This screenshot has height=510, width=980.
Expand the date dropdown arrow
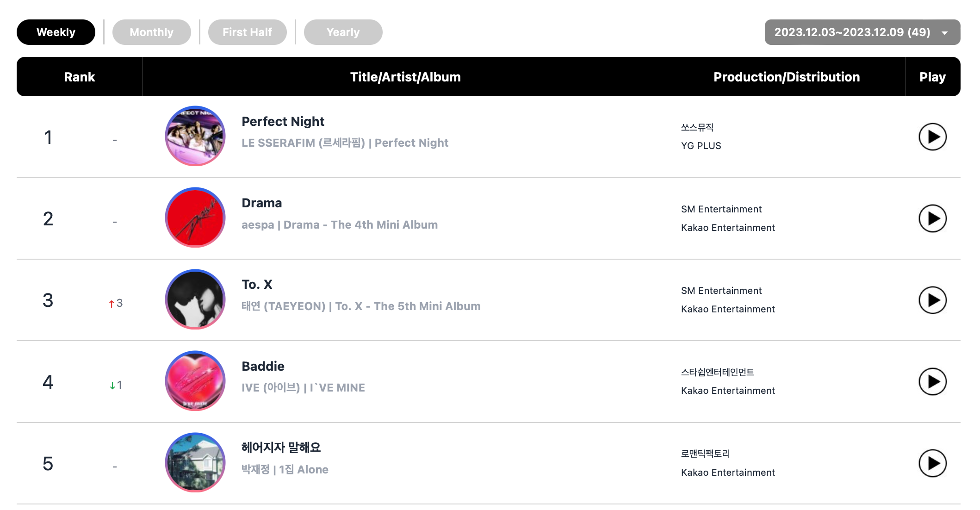coord(944,33)
